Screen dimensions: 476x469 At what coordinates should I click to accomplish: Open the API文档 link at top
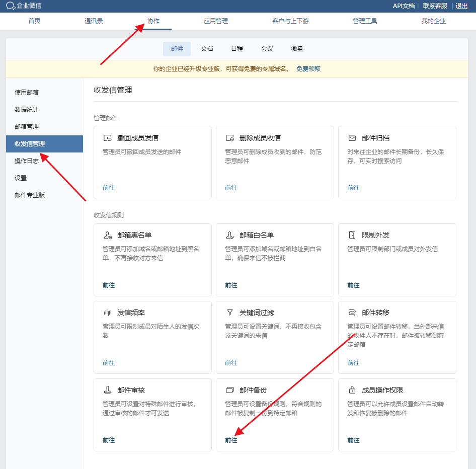coord(404,6)
